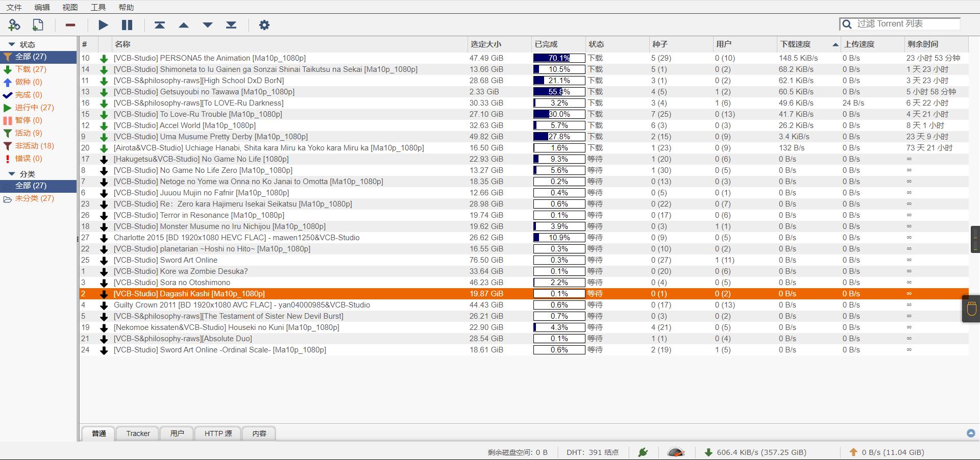Select 进行中 (27) status filter
Viewport: 980px width, 460px height.
38,108
